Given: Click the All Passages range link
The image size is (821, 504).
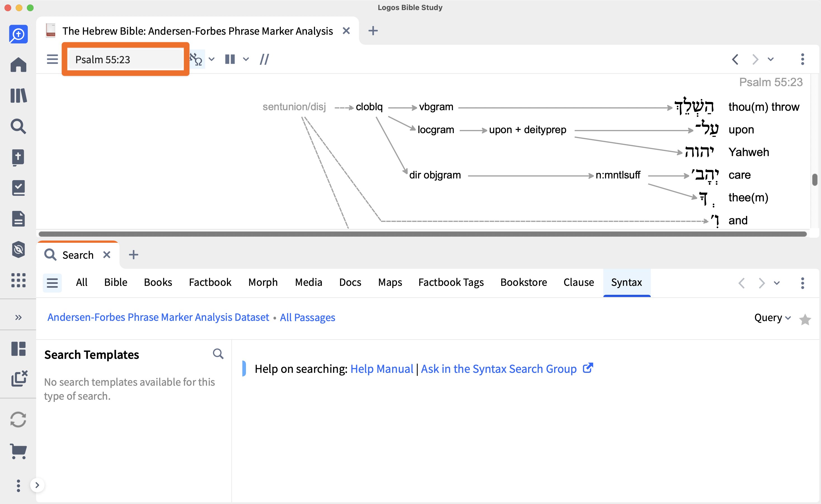Looking at the screenshot, I should click(308, 317).
